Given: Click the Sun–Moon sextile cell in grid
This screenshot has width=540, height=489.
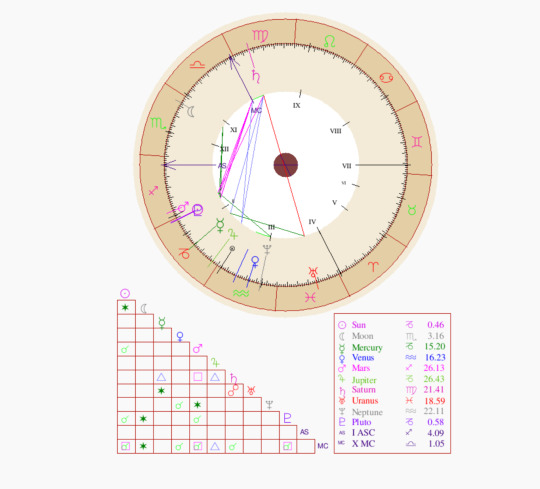Looking at the screenshot, I should tap(126, 307).
